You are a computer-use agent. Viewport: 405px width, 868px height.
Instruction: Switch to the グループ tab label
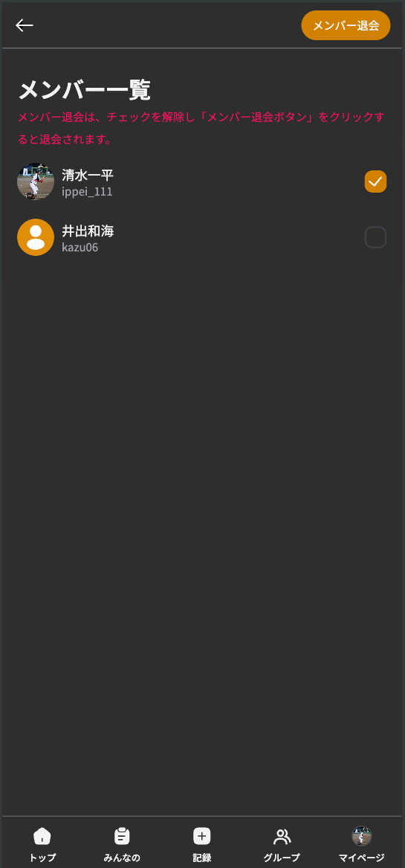[282, 858]
